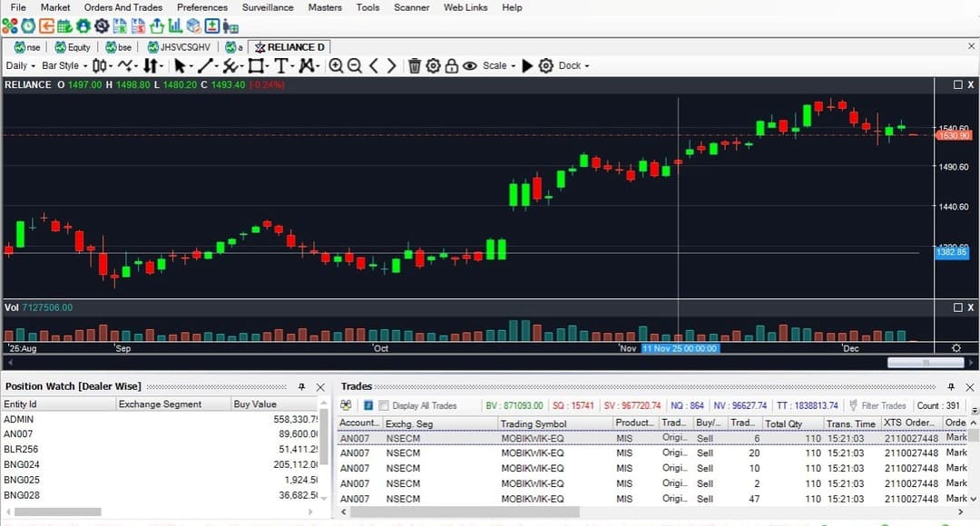Click the blue download-plus toolbar icon

(x=211, y=26)
